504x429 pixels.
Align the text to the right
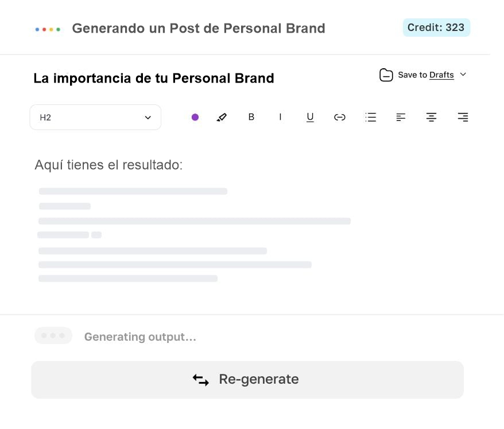[463, 117]
